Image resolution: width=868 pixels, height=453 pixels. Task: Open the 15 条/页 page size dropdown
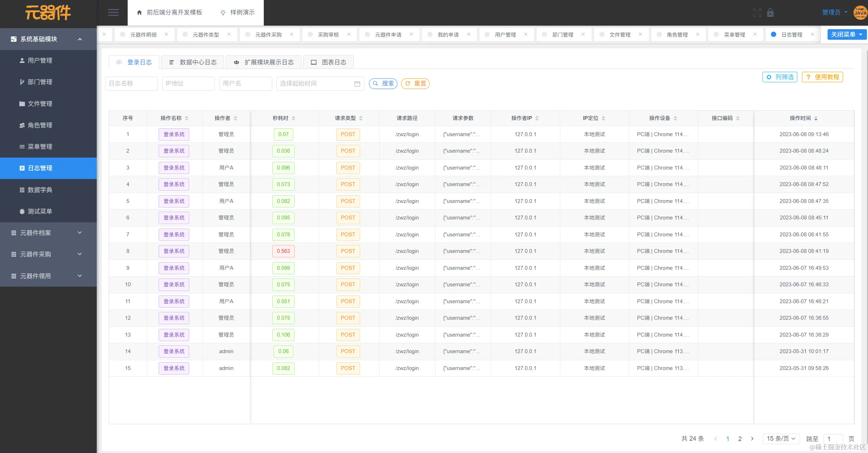coord(781,439)
